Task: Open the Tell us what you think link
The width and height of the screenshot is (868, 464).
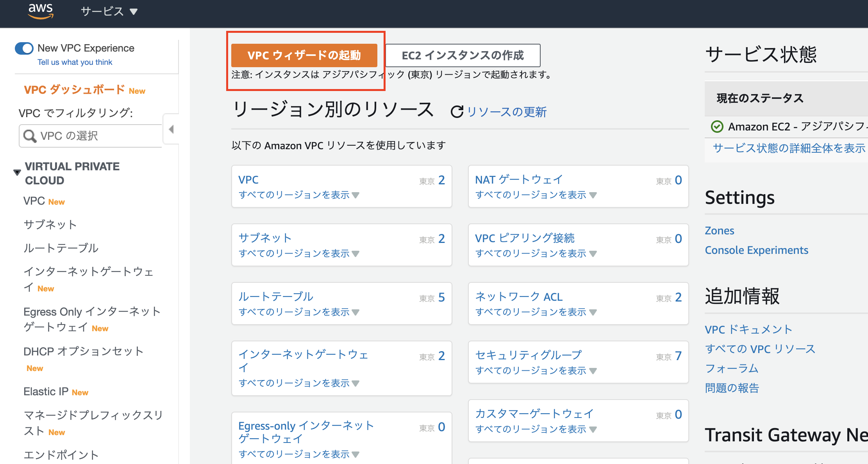Action: point(75,62)
